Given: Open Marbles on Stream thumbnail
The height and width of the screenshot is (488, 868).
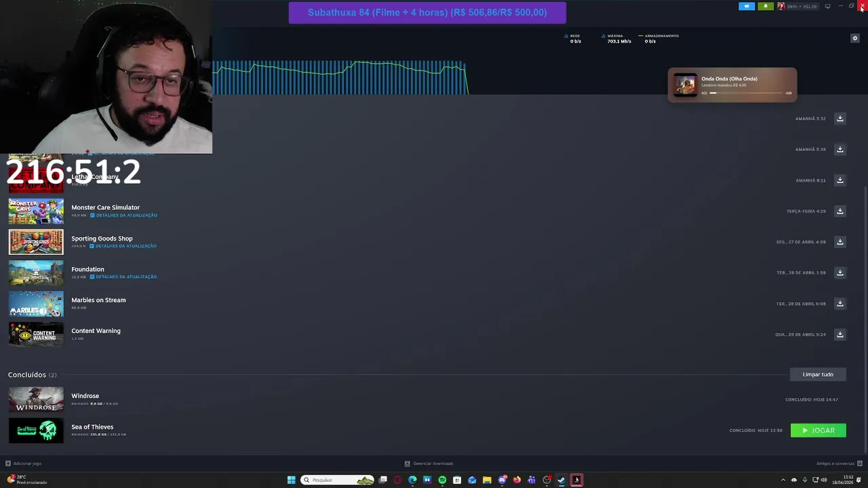Looking at the screenshot, I should (36, 304).
